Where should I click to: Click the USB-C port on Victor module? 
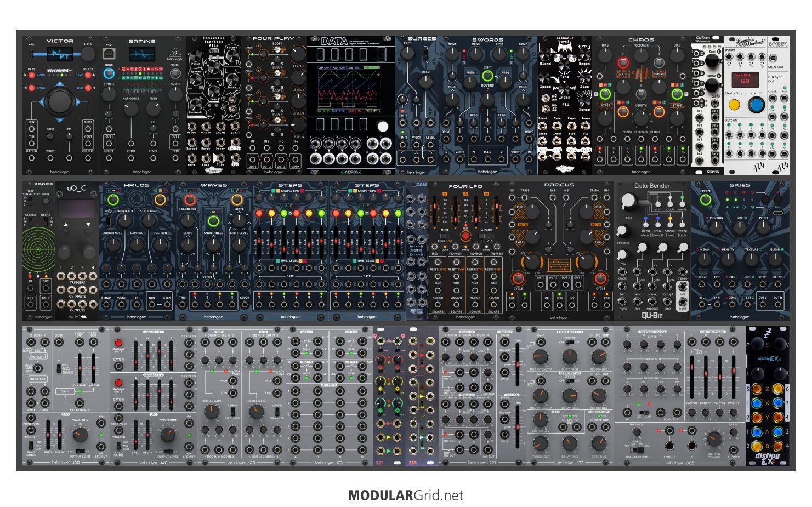click(x=32, y=54)
